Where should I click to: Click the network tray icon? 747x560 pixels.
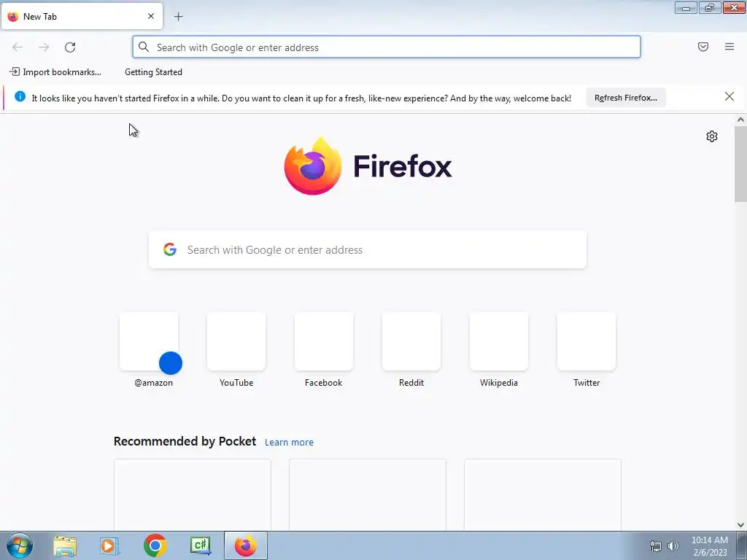656,546
